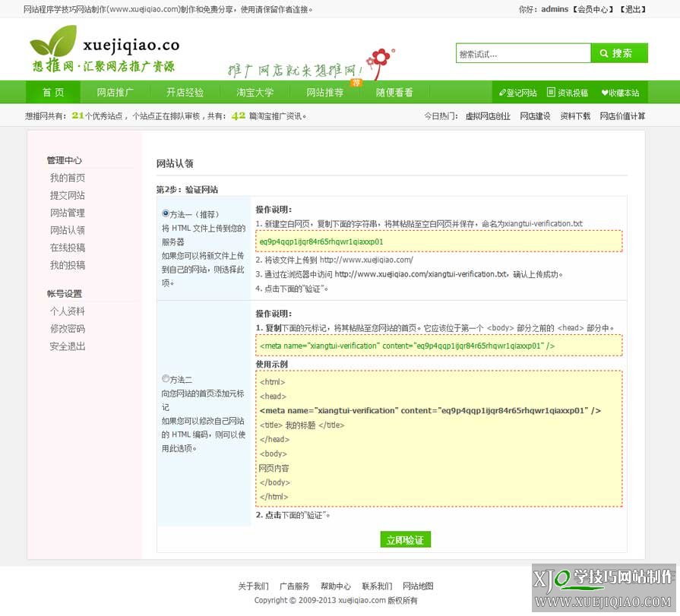The height and width of the screenshot is (616, 680).
Task: Click the heart icon for 收藏本站
Action: (x=605, y=93)
